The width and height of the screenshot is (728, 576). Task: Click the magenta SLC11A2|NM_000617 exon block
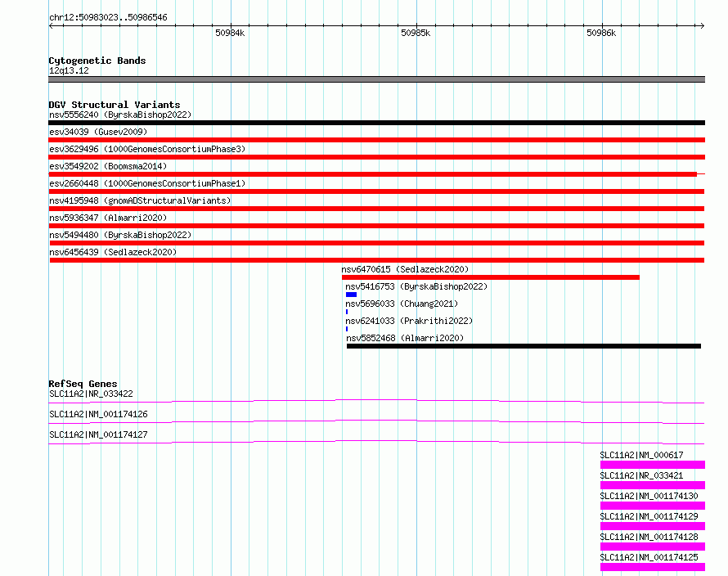pos(653,465)
